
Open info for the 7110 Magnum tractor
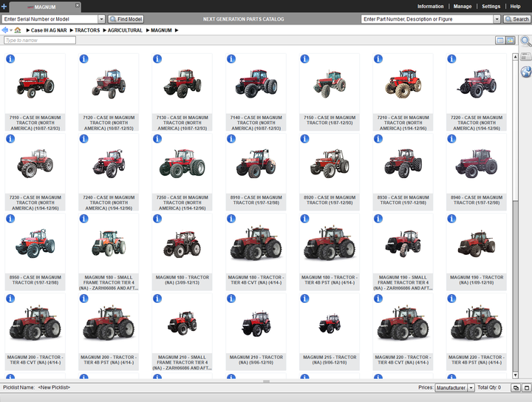click(10, 58)
